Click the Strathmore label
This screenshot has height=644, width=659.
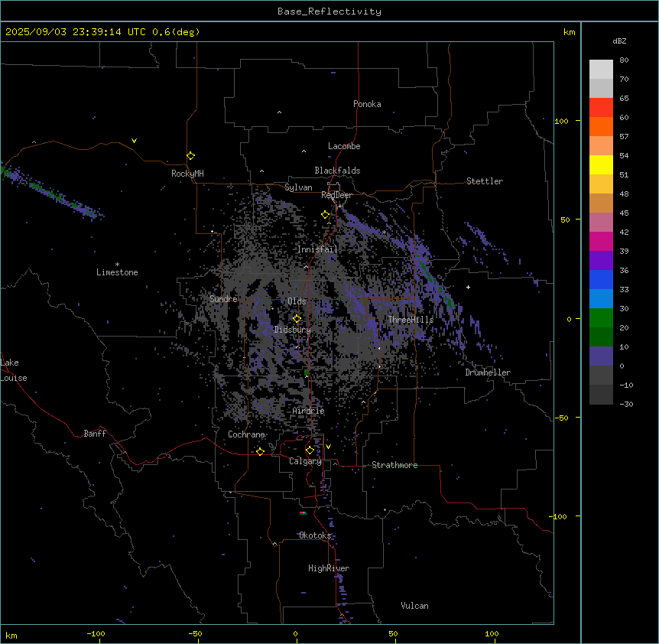(x=394, y=465)
